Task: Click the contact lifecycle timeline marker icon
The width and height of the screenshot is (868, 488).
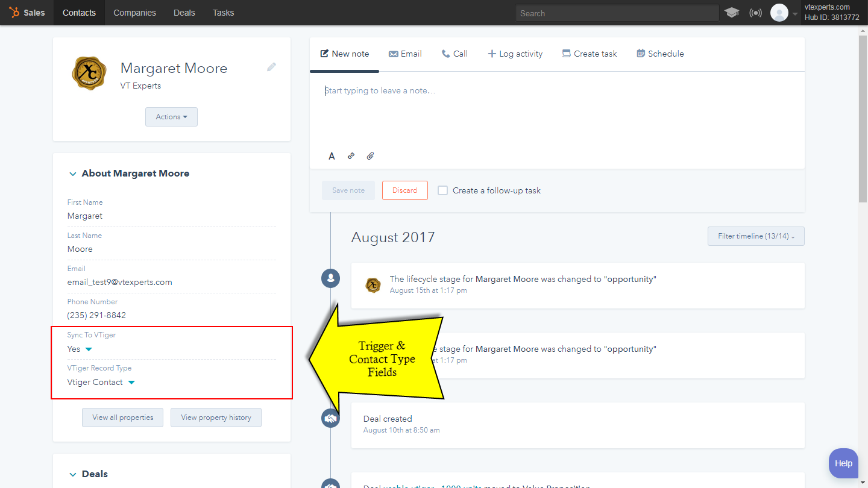Action: pos(330,278)
